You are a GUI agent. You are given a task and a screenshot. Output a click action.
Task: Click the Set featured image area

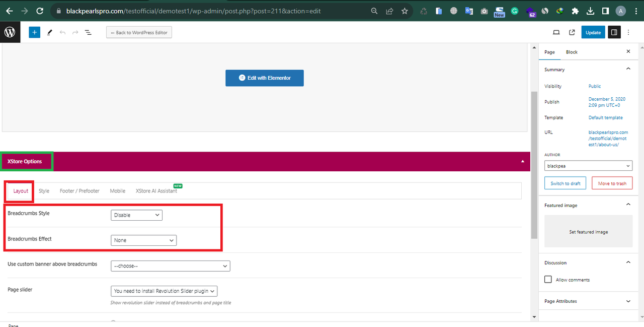[x=588, y=231]
